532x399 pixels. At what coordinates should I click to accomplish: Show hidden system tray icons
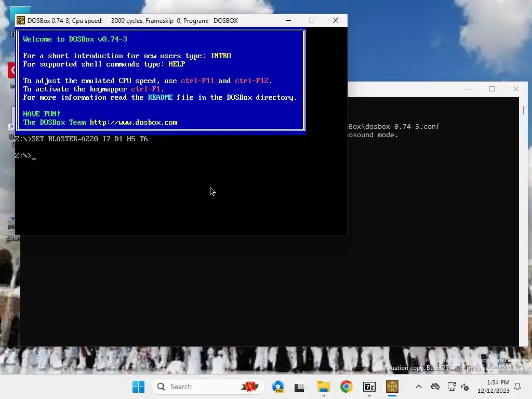point(419,387)
